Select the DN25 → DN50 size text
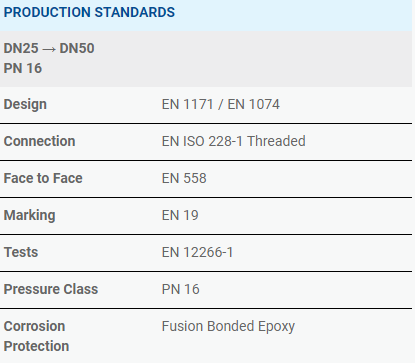This screenshot has width=415, height=363. (49, 48)
